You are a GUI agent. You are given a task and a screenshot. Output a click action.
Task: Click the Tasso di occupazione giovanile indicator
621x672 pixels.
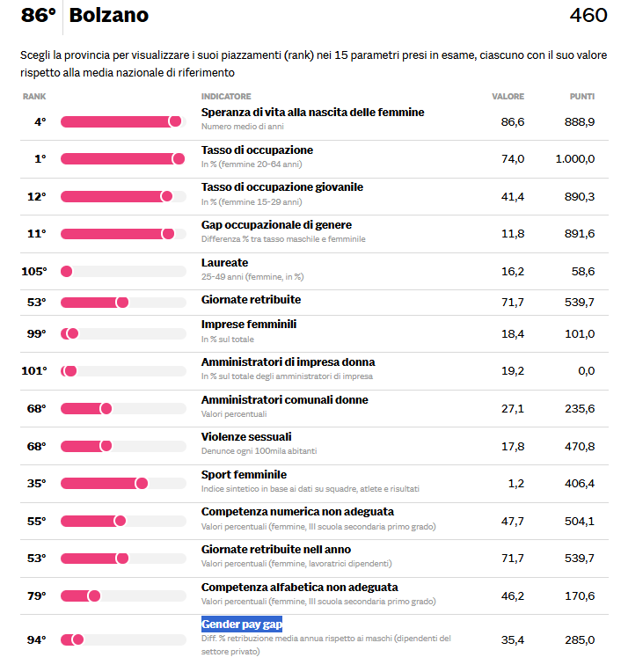[x=281, y=187]
